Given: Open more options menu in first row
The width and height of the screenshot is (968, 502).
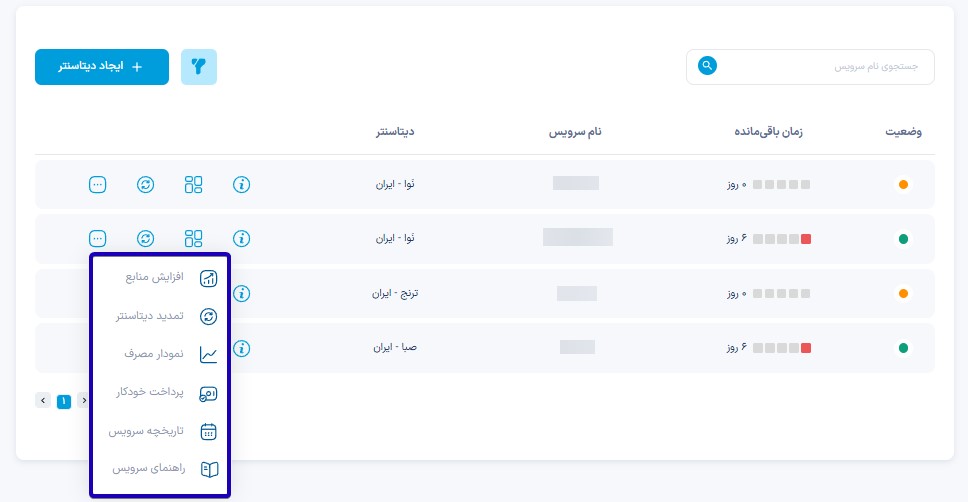Looking at the screenshot, I should [x=98, y=185].
